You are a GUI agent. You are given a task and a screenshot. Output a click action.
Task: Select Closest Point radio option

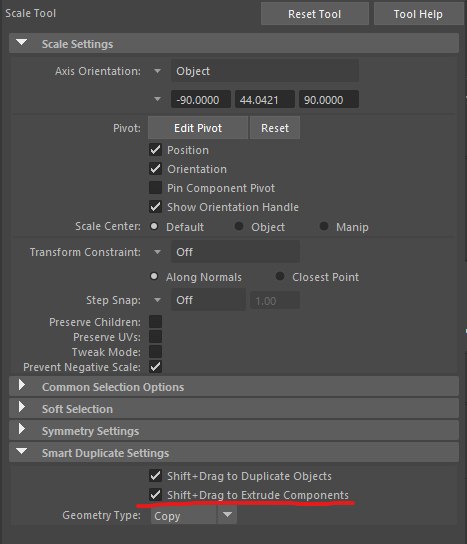pyautogui.click(x=280, y=277)
